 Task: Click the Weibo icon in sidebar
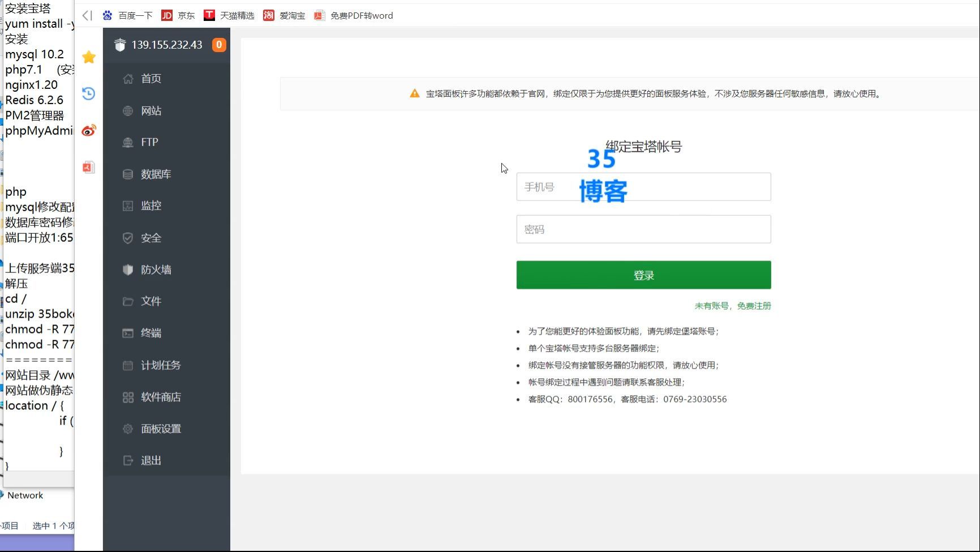click(89, 131)
